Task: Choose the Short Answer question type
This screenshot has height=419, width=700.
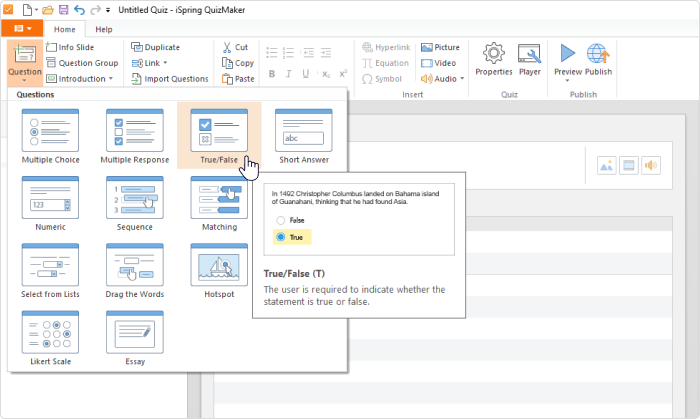Action: pyautogui.click(x=304, y=136)
